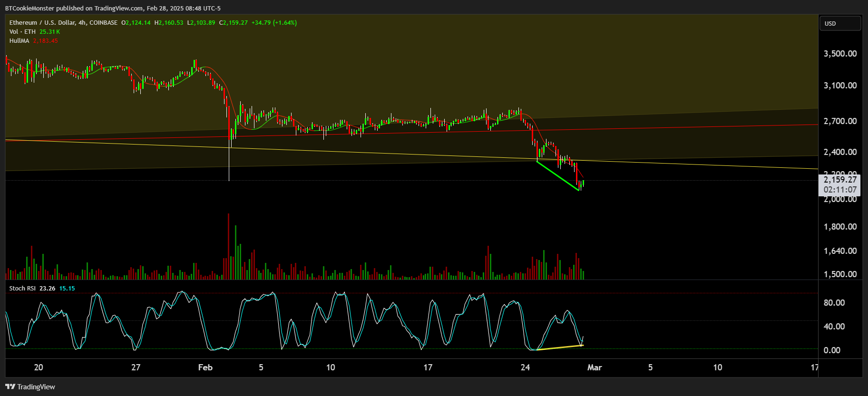Click the countdown timer 02:11:07
868x396 pixels.
(x=840, y=190)
